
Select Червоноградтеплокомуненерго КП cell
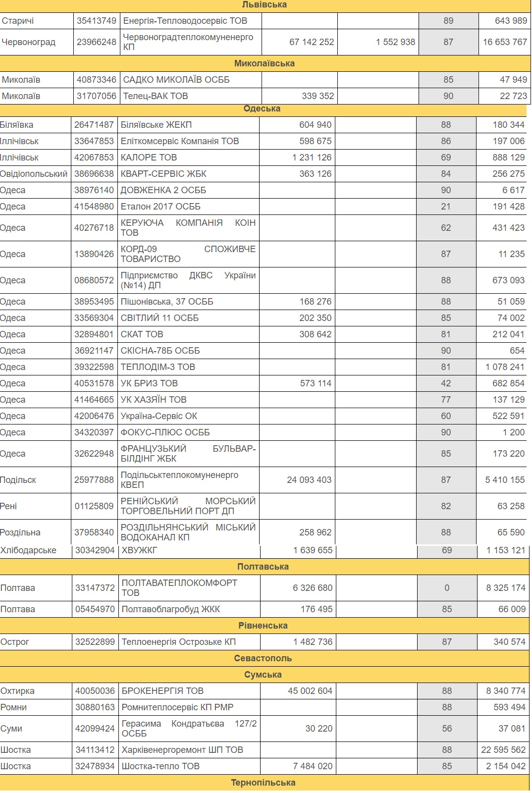(191, 42)
